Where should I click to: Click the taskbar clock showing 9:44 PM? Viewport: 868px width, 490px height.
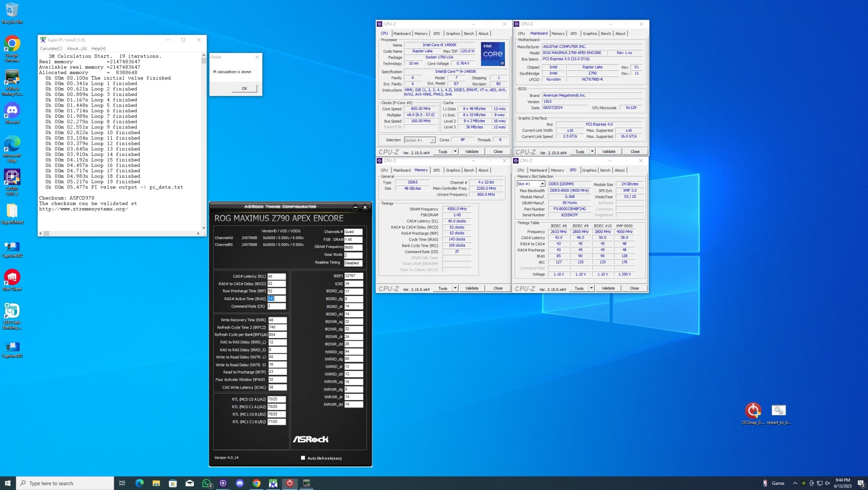(x=843, y=483)
